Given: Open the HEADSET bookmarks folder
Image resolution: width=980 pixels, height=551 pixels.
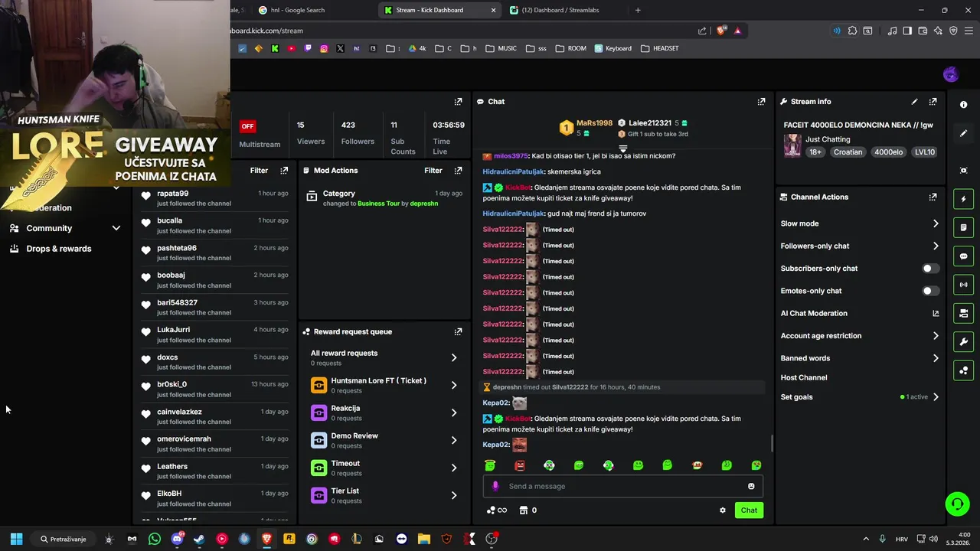Looking at the screenshot, I should 659,48.
